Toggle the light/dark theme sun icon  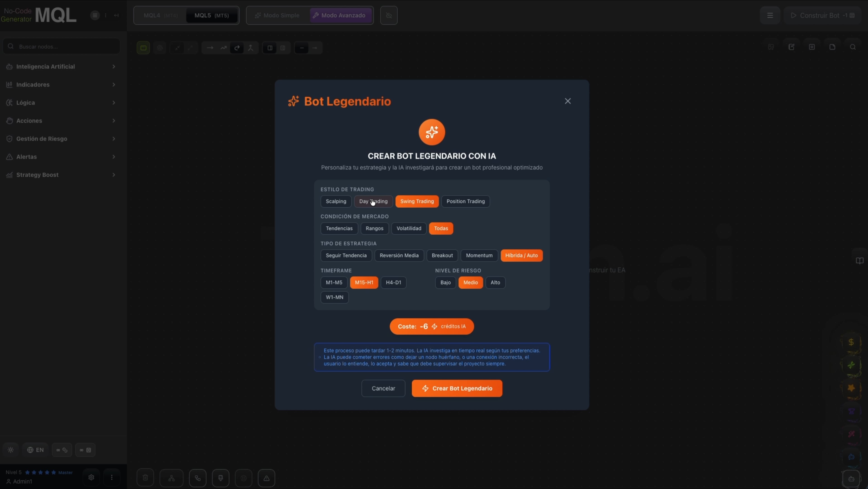[11, 450]
